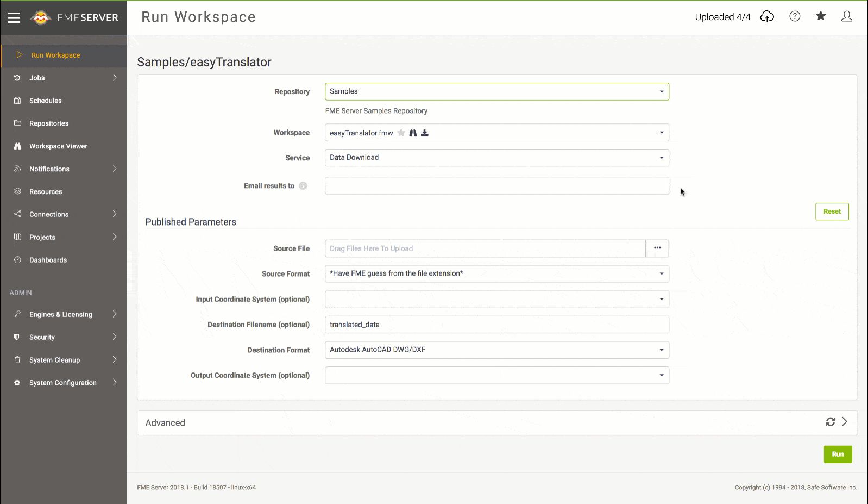Open the Repository dropdown showing Samples
The width and height of the screenshot is (868, 504).
(497, 91)
